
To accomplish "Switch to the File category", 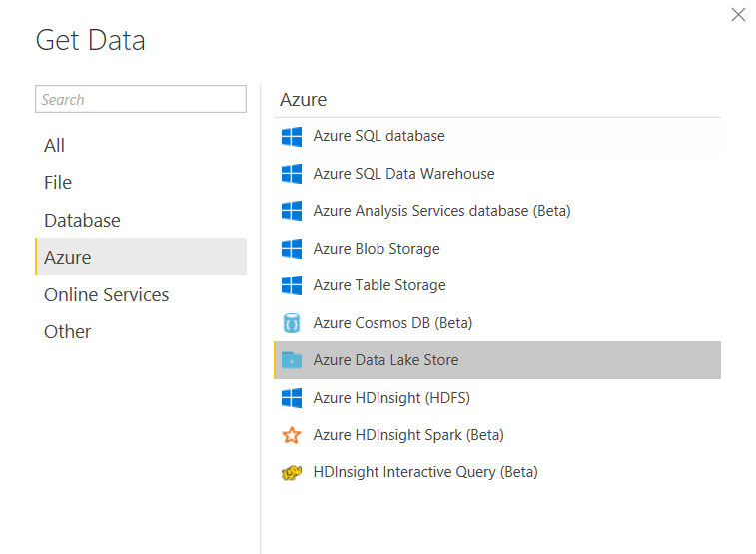I will 58,183.
